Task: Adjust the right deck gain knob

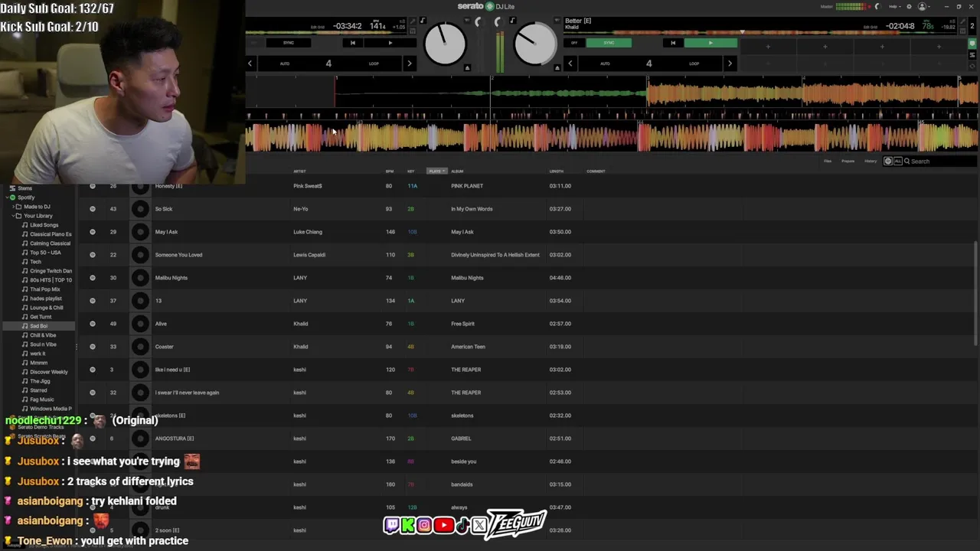Action: pyautogui.click(x=498, y=22)
